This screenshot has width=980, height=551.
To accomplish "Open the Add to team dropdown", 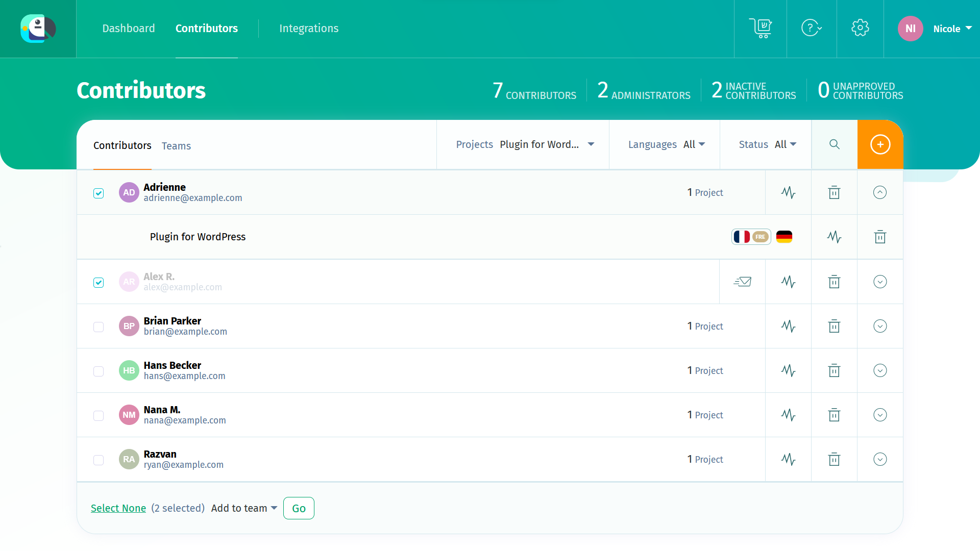I will click(x=244, y=508).
